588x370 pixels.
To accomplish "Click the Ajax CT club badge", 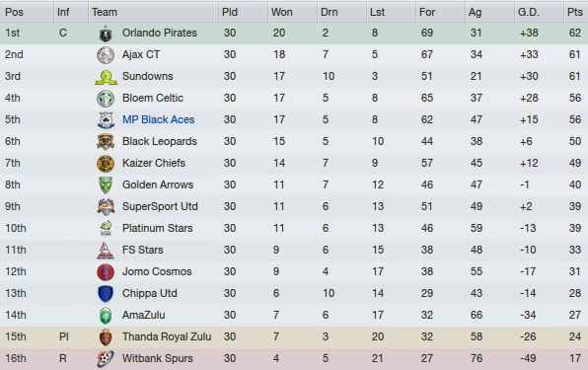I will 106,55.
